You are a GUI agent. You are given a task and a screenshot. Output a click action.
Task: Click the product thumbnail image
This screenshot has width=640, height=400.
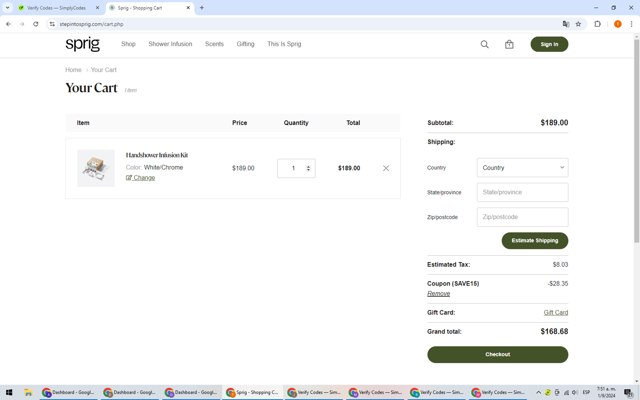point(96,168)
